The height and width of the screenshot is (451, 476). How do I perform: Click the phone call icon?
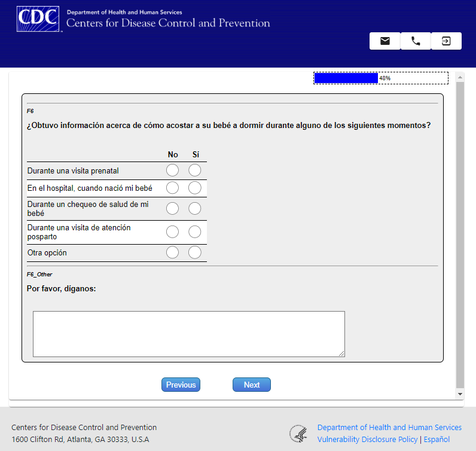[x=416, y=41]
